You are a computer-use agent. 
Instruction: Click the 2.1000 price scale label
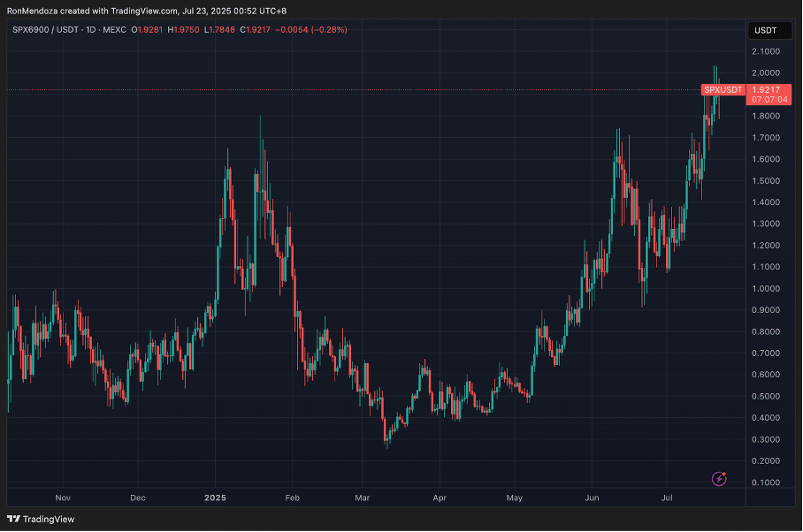point(766,51)
